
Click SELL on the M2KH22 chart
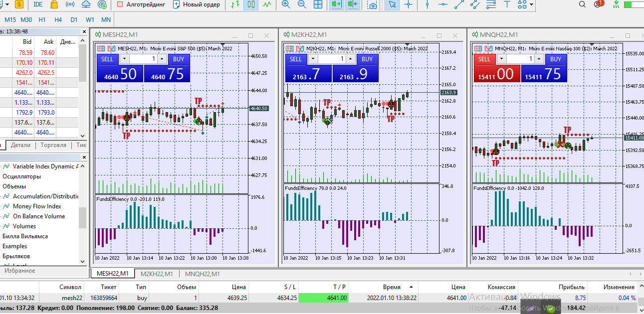[296, 59]
